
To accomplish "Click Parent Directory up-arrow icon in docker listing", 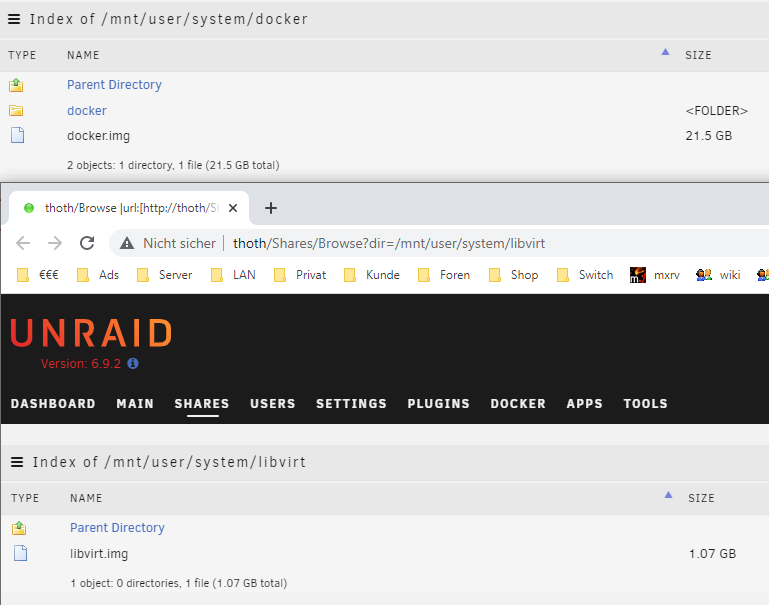I will click(x=16, y=85).
